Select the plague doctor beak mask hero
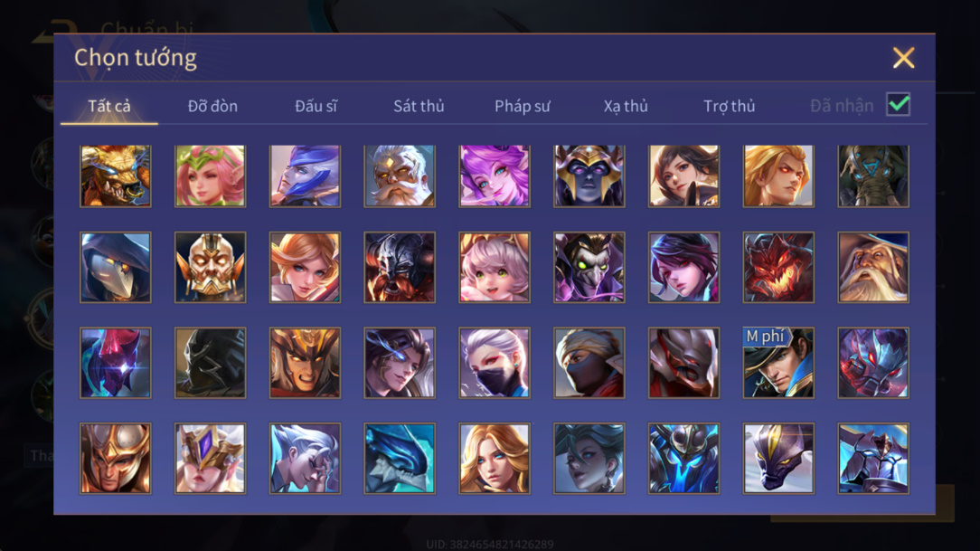 pos(116,268)
